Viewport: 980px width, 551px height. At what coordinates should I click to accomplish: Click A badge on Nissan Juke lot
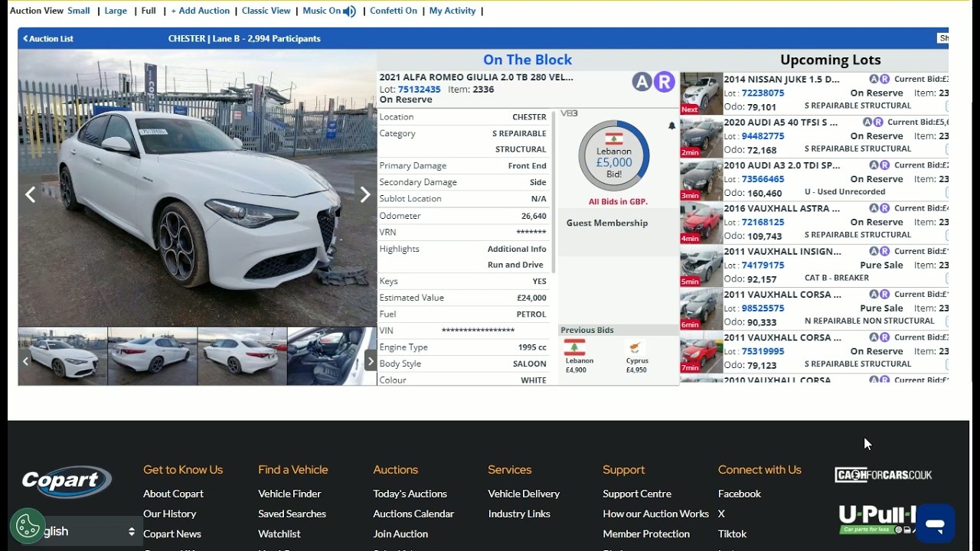(x=874, y=79)
